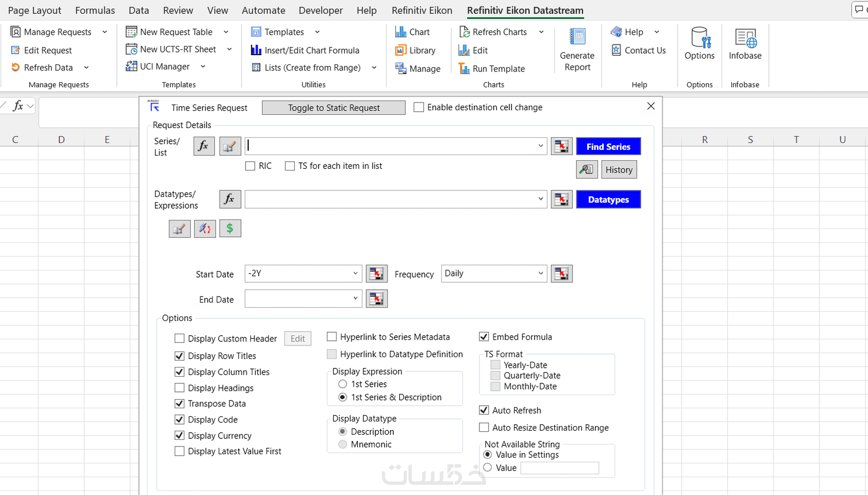Uncheck the Embed Formula checkbox

point(484,337)
